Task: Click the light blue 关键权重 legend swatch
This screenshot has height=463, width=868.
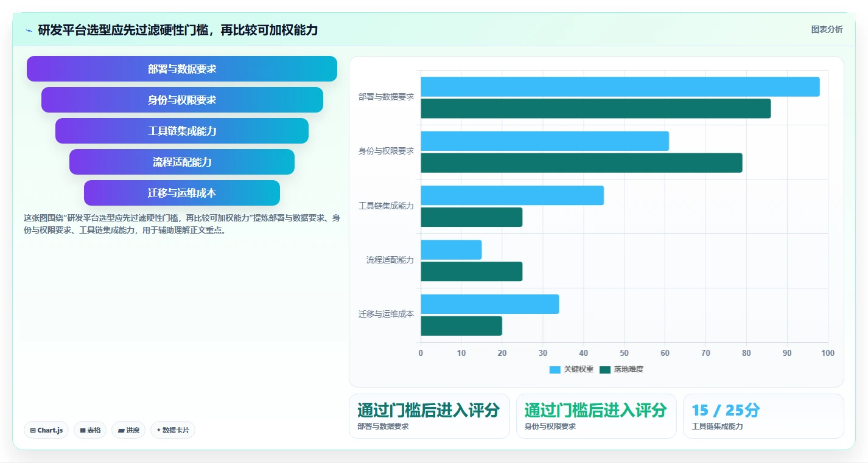Action: click(x=555, y=369)
